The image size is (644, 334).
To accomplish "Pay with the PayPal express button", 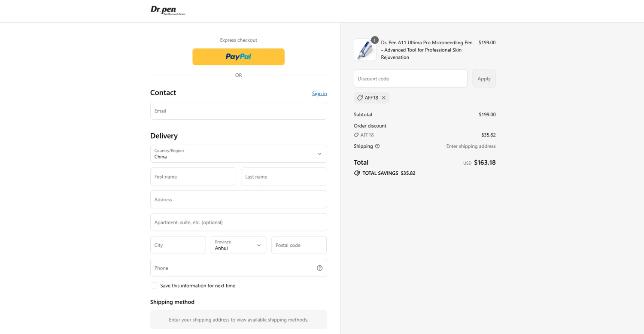I will pos(238,57).
